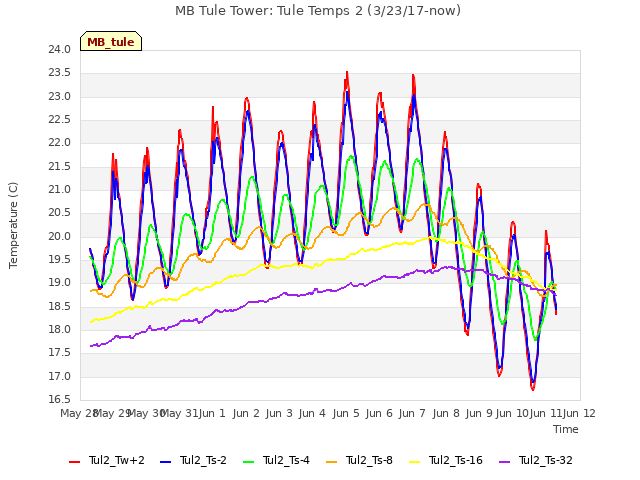The width and height of the screenshot is (640, 480).
Task: Click the orange Tul2_Ts-8 legend swatch
Action: (332, 462)
